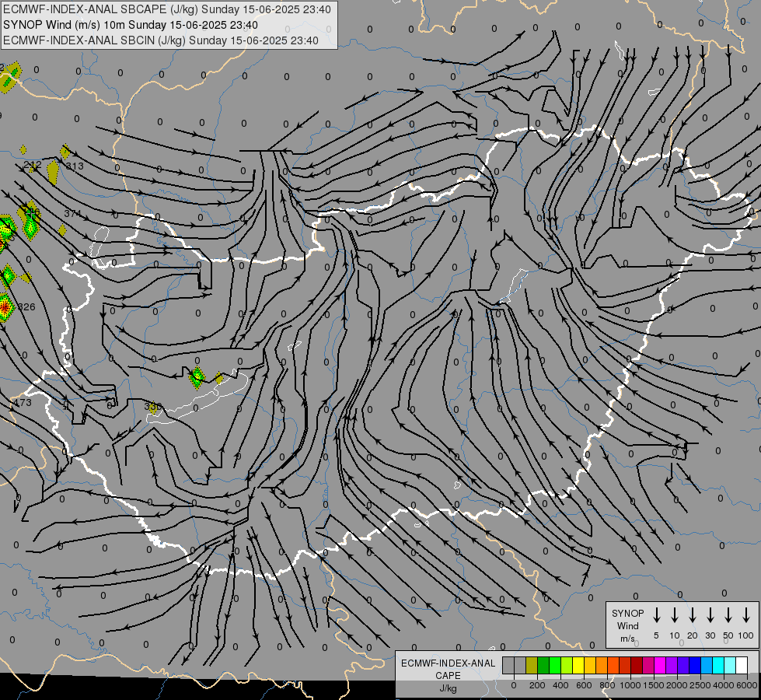Image resolution: width=761 pixels, height=700 pixels.
Task: Pick the violet swatch right of 2000 tick
Action: point(683,665)
